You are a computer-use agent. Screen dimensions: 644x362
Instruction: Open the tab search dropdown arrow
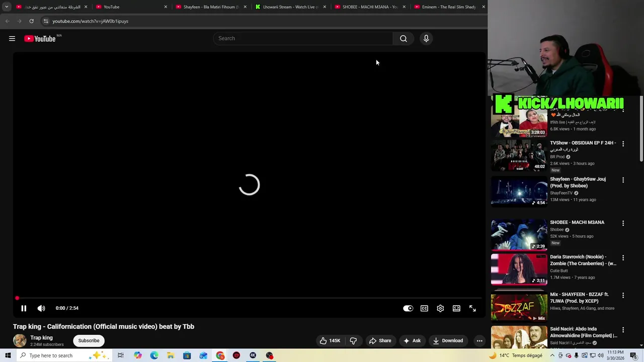7,7
